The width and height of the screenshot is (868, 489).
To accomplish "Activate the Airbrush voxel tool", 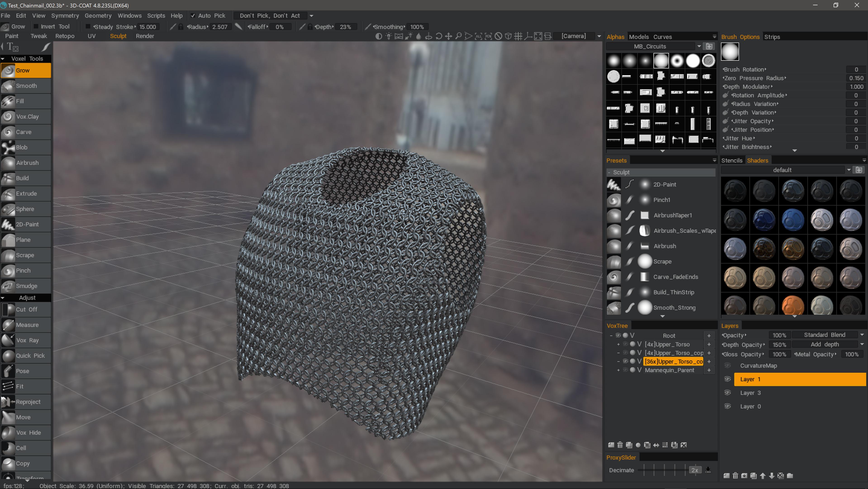I will click(x=26, y=163).
